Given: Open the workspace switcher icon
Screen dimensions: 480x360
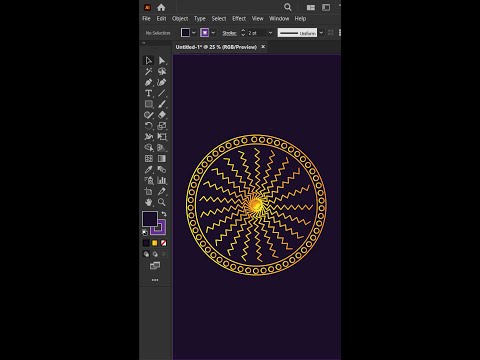Looking at the screenshot, I should (x=326, y=7).
